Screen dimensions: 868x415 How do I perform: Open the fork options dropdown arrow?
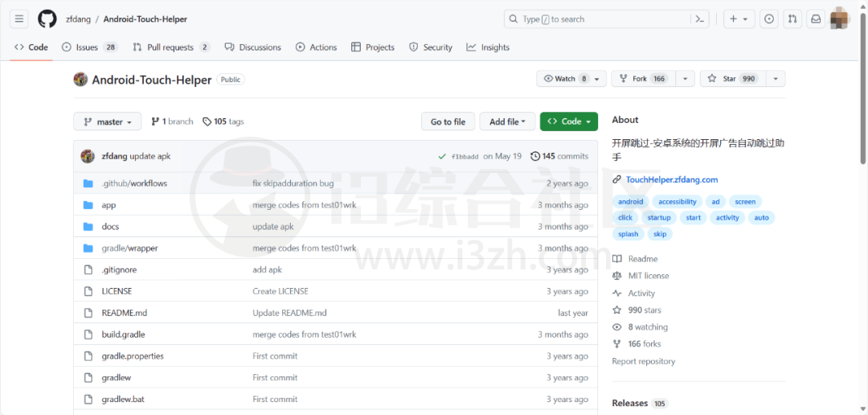[686, 79]
